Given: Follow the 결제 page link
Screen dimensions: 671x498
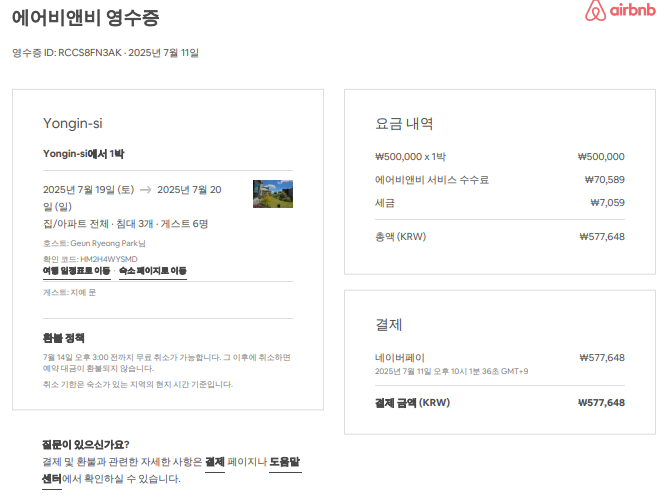Looking at the screenshot, I should point(215,462).
